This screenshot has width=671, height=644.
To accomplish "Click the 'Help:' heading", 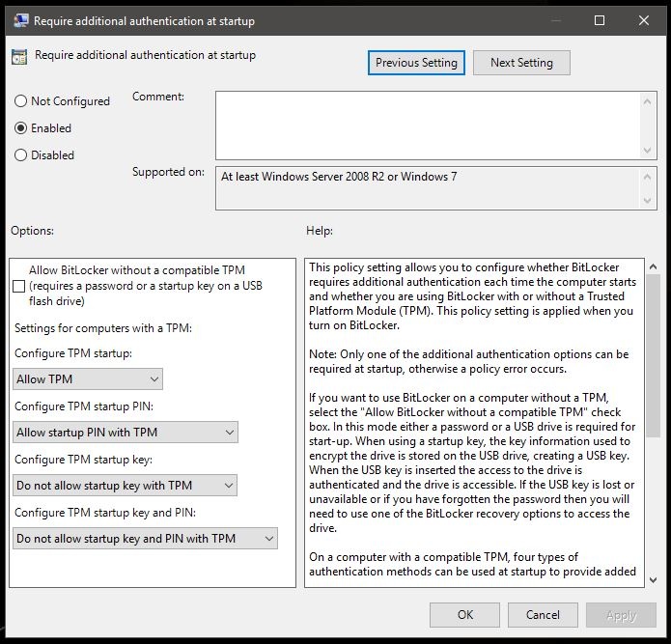I will tap(320, 231).
